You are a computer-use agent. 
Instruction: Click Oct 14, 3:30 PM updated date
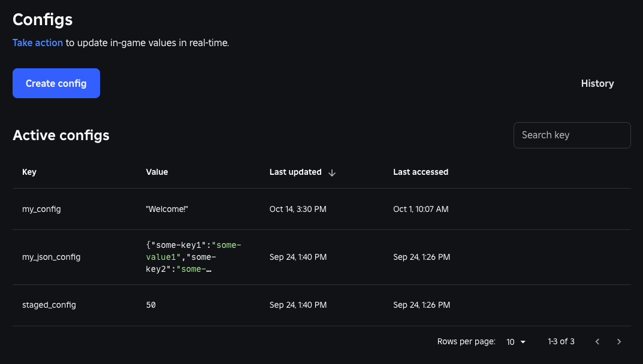coord(298,209)
